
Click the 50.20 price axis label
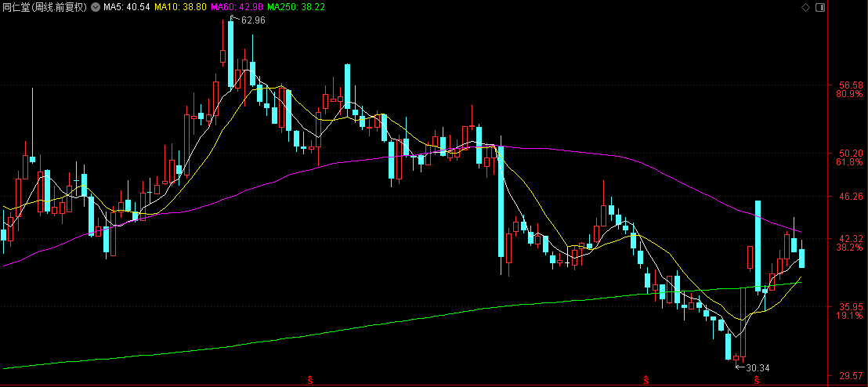(851, 153)
